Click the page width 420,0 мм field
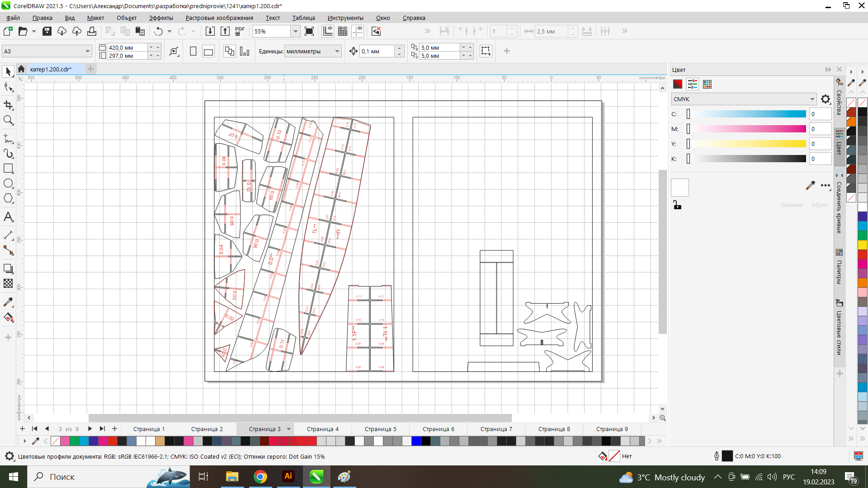 coord(127,47)
